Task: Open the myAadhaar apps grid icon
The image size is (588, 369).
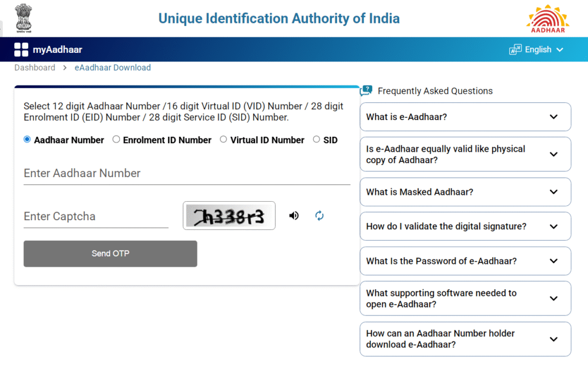Action: [x=21, y=49]
